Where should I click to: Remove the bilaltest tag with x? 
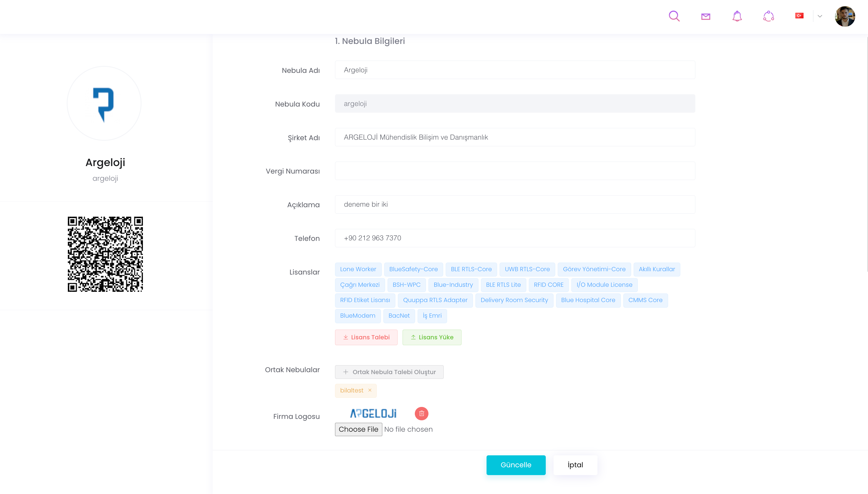370,390
